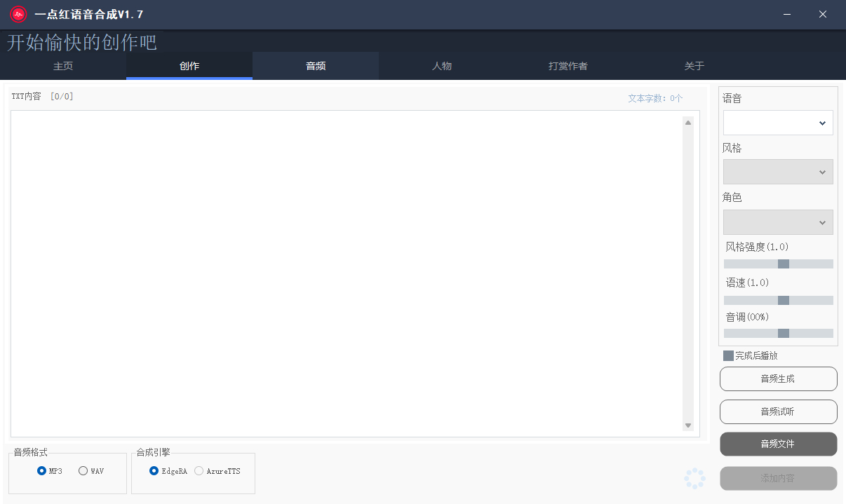Screen dimensions: 846x504
Task: Expand the 风格 style dropdown
Action: 778,172
